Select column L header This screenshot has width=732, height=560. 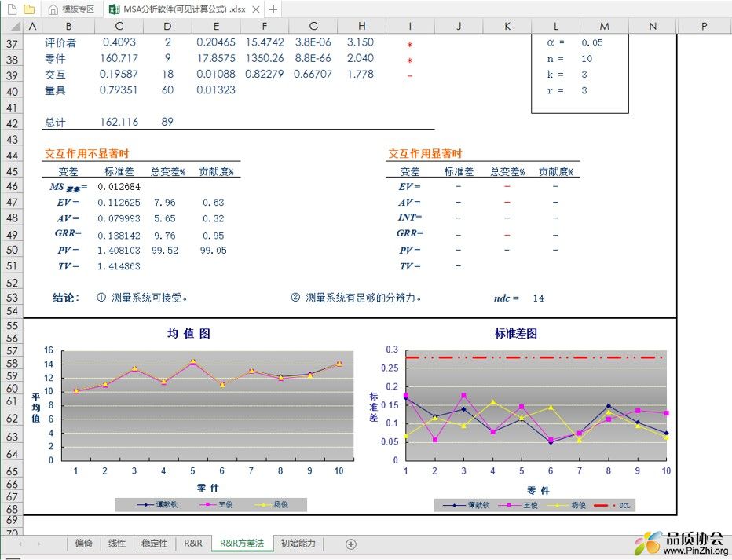coord(555,26)
